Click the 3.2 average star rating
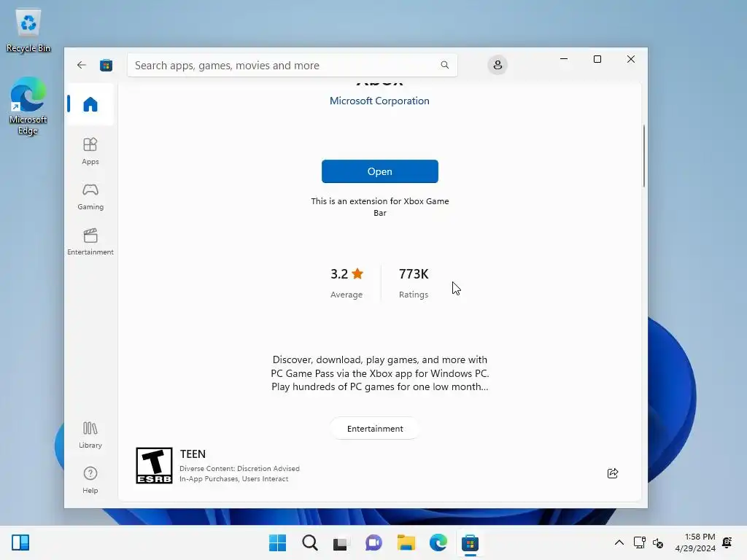Viewport: 747px width, 560px height. 347,274
